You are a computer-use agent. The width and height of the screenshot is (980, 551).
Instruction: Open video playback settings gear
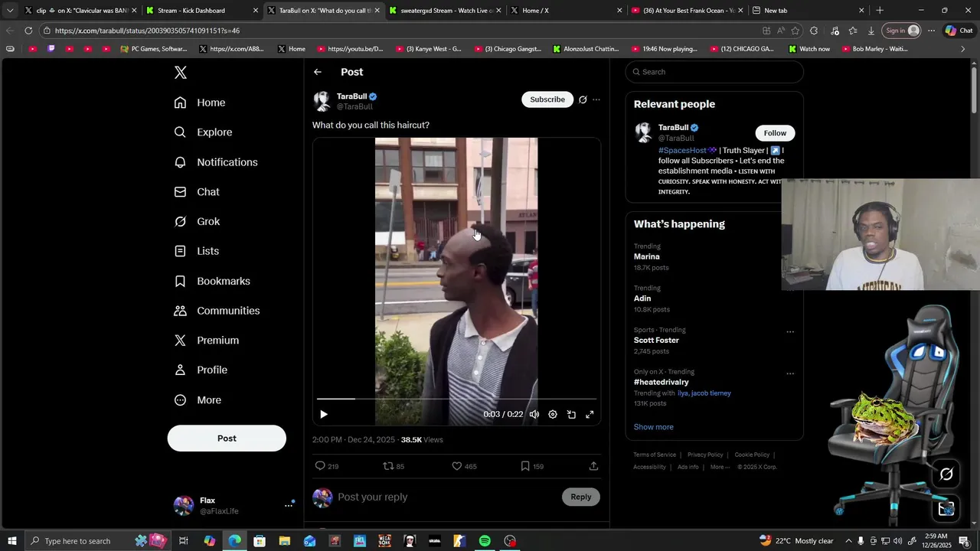[553, 414]
